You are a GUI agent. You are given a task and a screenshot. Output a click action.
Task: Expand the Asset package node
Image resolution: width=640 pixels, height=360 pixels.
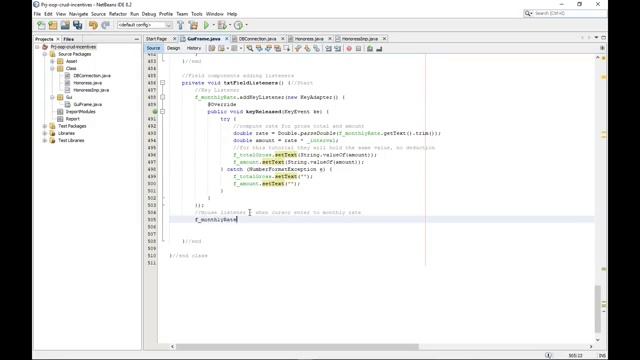pyautogui.click(x=52, y=61)
